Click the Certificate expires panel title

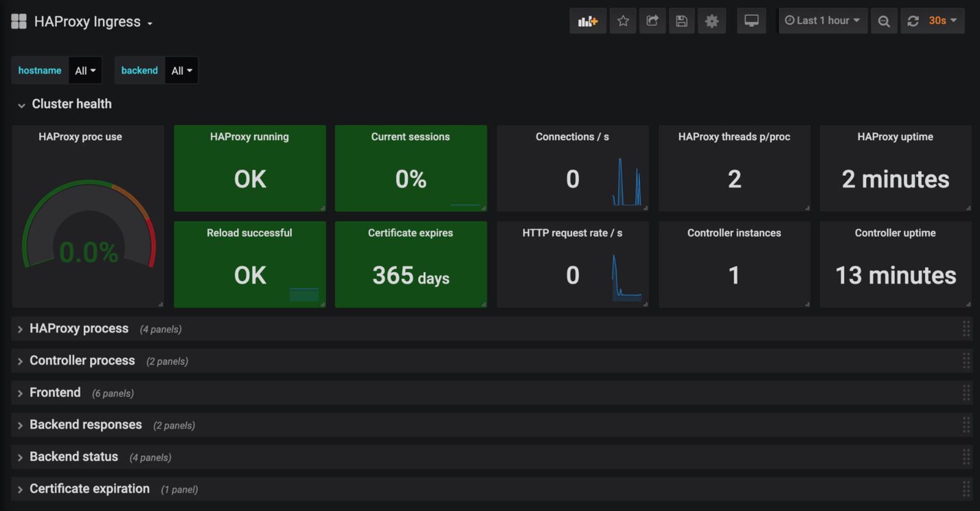[410, 233]
